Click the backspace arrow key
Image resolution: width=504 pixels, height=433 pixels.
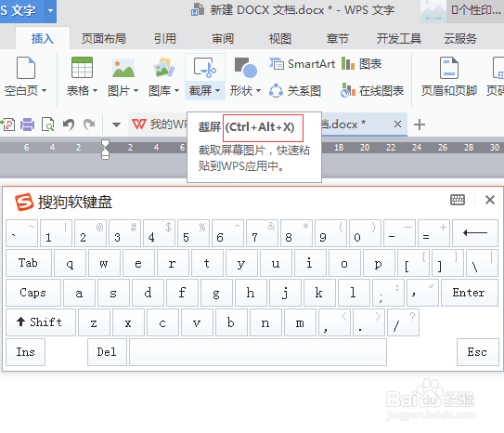point(474,233)
